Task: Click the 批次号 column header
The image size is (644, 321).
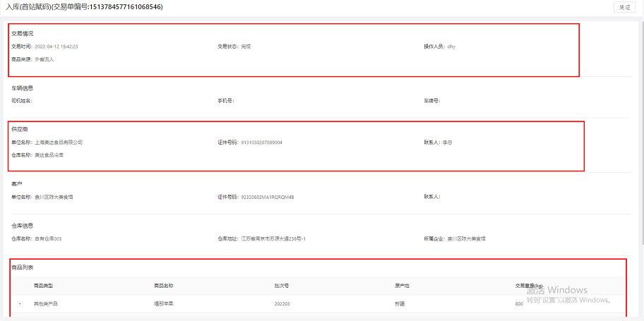Action: [281, 286]
